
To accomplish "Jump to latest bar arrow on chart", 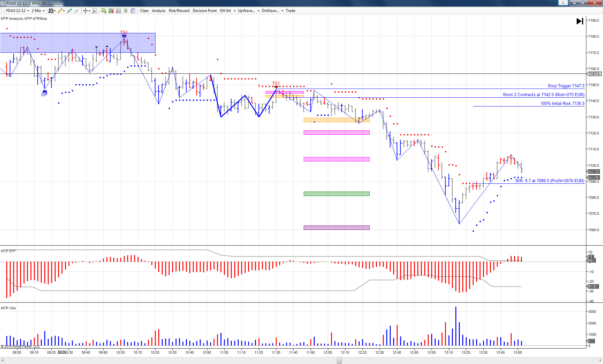I will (x=580, y=21).
